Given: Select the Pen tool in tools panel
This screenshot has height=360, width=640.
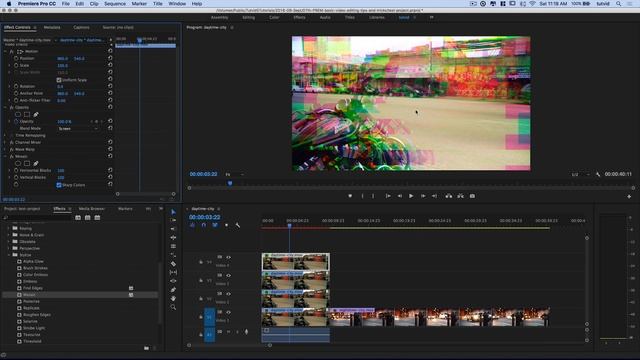Looking at the screenshot, I should click(173, 290).
